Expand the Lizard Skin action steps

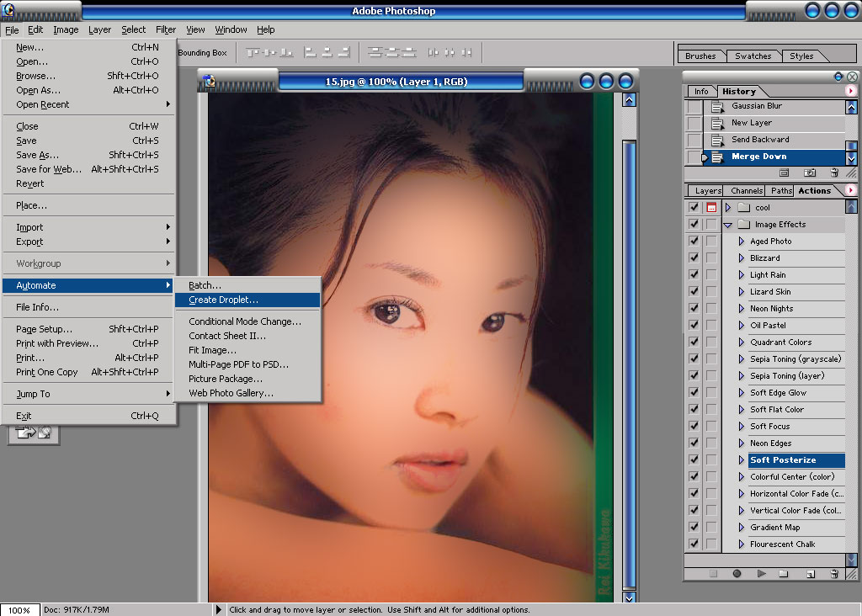pyautogui.click(x=741, y=291)
